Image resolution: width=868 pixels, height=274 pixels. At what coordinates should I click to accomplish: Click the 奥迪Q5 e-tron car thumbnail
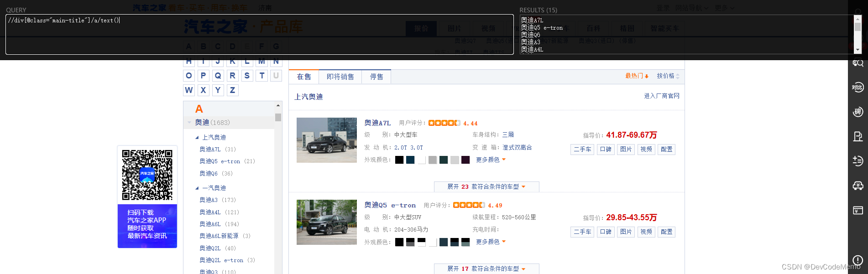(327, 222)
